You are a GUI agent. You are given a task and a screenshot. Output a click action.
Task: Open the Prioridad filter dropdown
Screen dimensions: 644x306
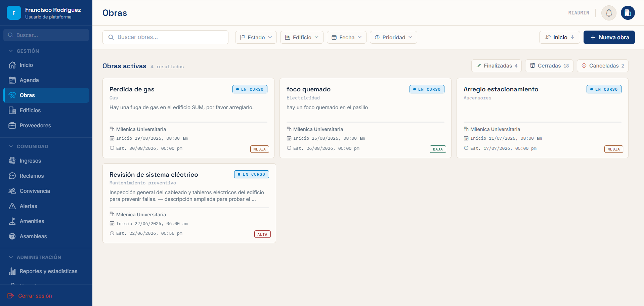coord(393,37)
